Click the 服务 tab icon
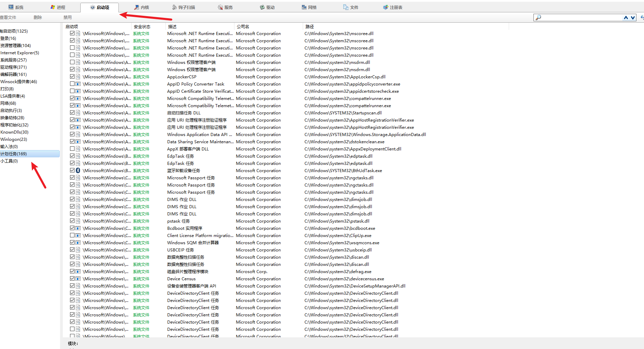Image resolution: width=644 pixels, height=349 pixels. (x=220, y=7)
